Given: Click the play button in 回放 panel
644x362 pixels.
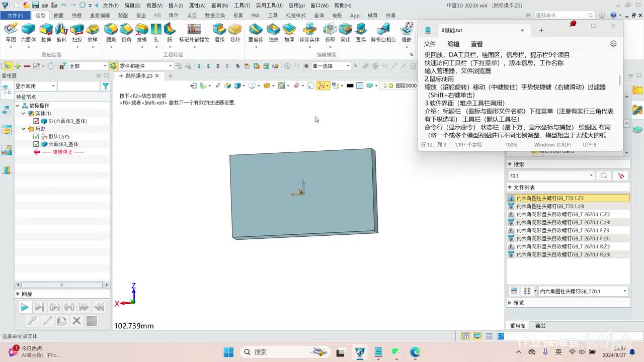Looking at the screenshot, I should (x=24, y=307).
